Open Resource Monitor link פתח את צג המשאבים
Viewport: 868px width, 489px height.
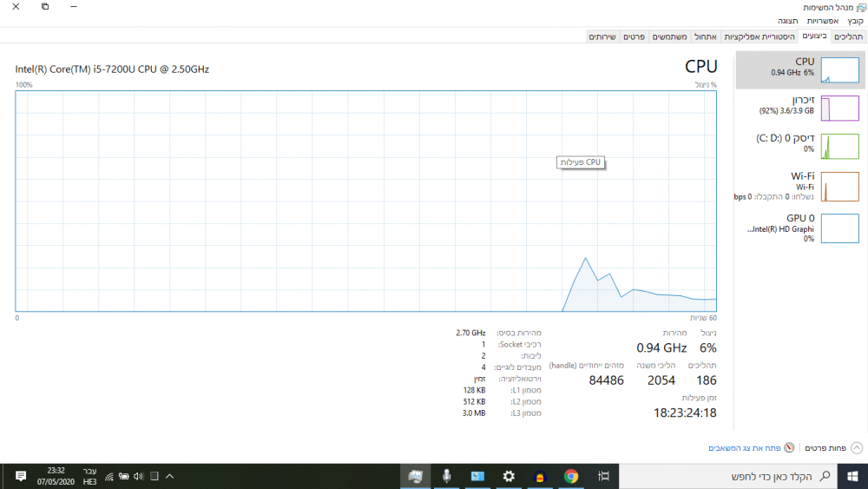click(x=744, y=448)
